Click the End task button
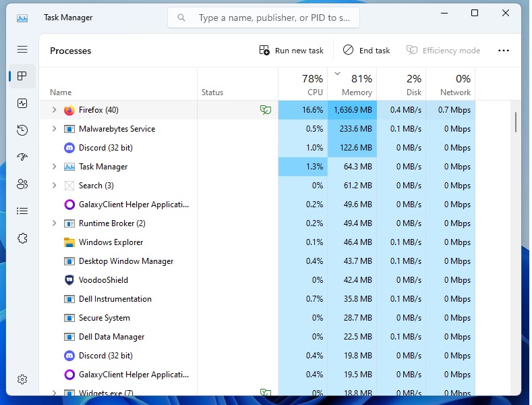 point(367,51)
